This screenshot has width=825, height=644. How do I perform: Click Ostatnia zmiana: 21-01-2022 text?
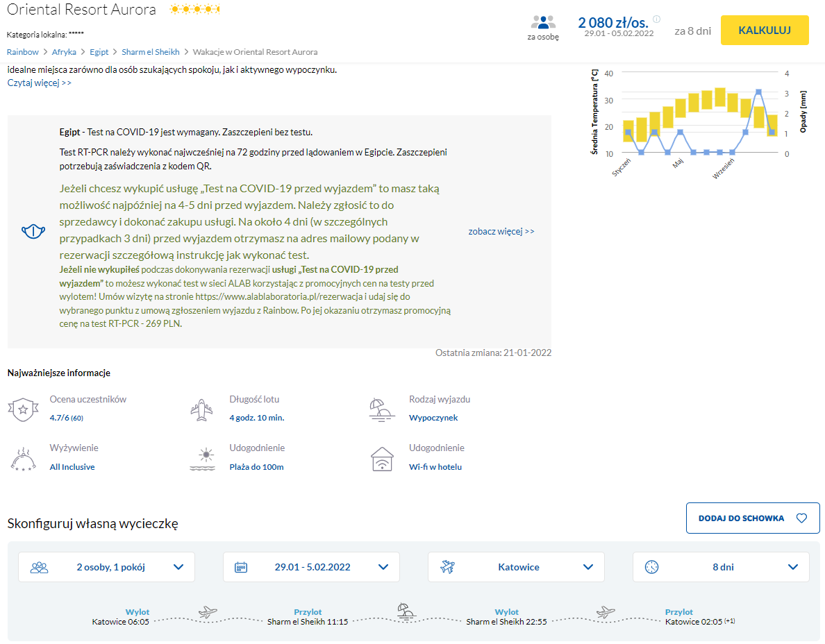coord(494,353)
